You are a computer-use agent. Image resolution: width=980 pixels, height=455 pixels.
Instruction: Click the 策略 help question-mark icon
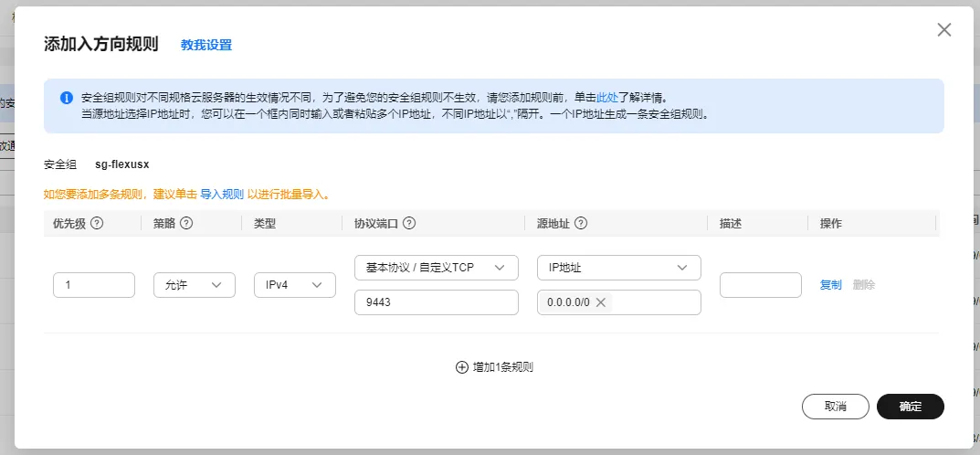186,223
